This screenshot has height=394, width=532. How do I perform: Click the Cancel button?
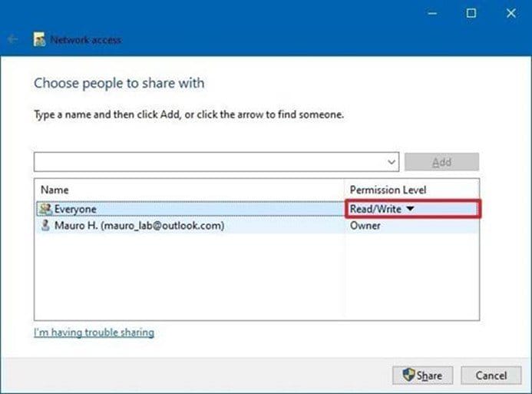(x=491, y=376)
